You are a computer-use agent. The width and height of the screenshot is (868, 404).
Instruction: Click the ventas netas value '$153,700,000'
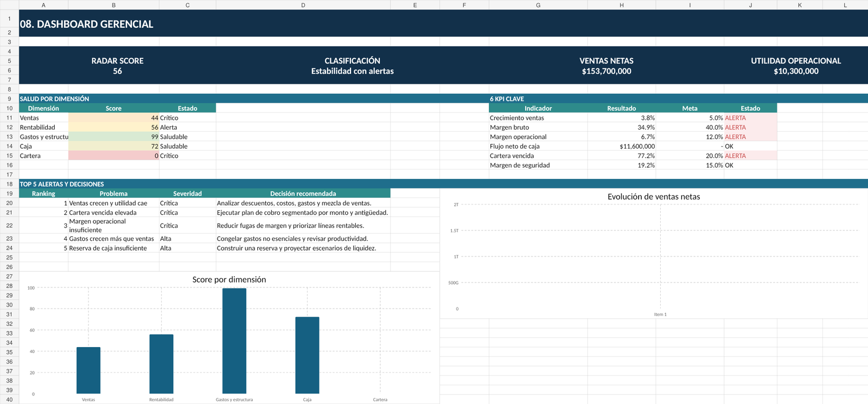pos(607,71)
